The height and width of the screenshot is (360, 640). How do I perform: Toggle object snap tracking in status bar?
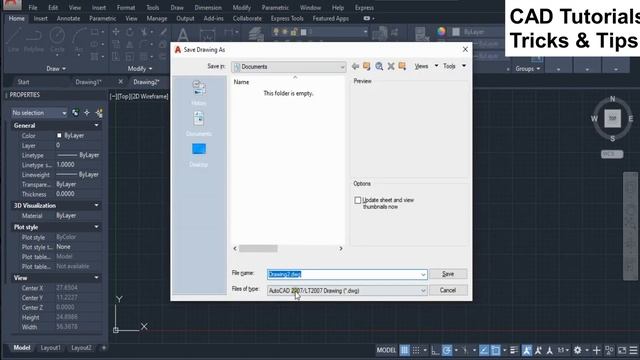tap(484, 350)
